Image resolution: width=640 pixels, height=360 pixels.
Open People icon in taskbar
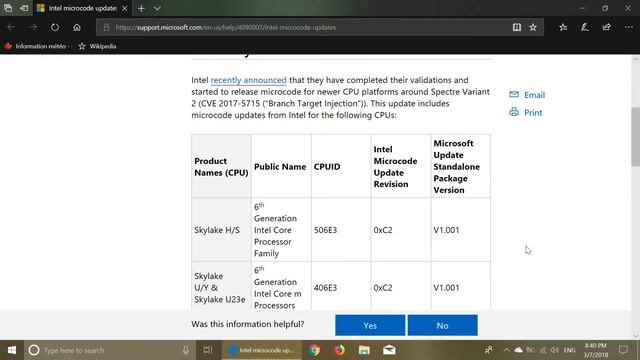(488, 350)
